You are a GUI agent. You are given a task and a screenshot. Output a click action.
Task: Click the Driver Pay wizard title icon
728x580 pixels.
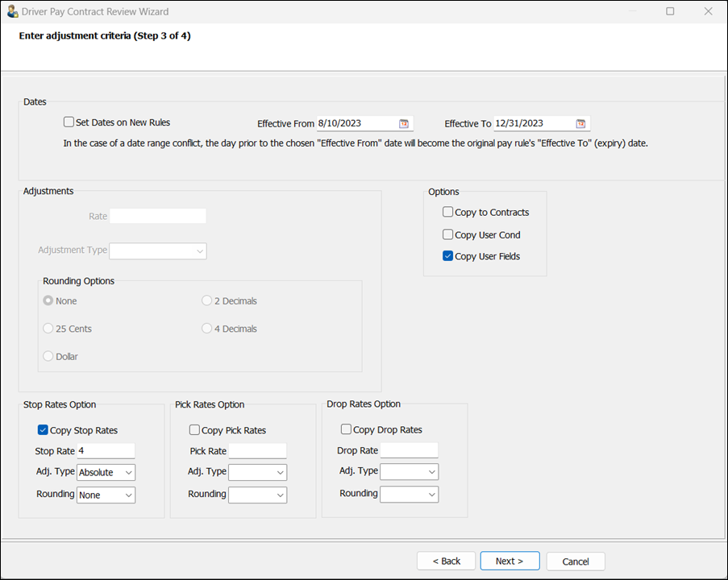click(x=11, y=12)
